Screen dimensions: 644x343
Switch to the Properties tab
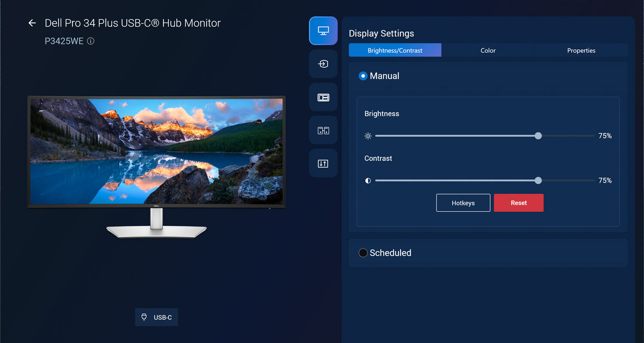(581, 50)
